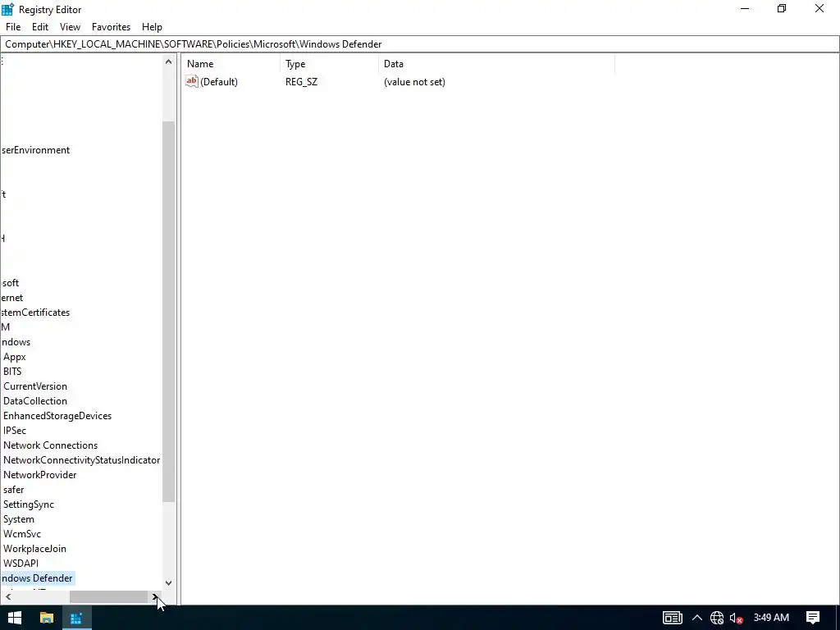Open the Favorites menu
Image resolution: width=840 pixels, height=630 pixels.
coord(111,27)
